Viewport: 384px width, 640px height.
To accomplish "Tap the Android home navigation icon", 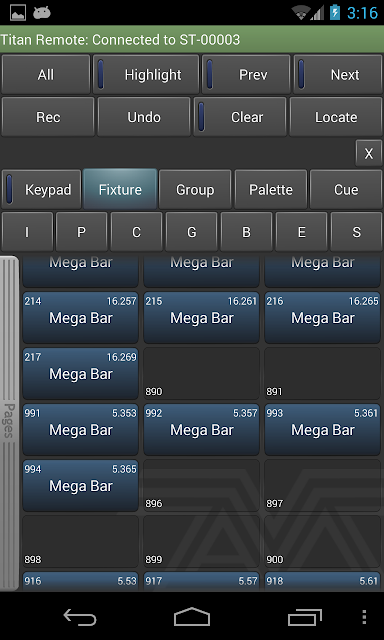I will (x=192, y=617).
